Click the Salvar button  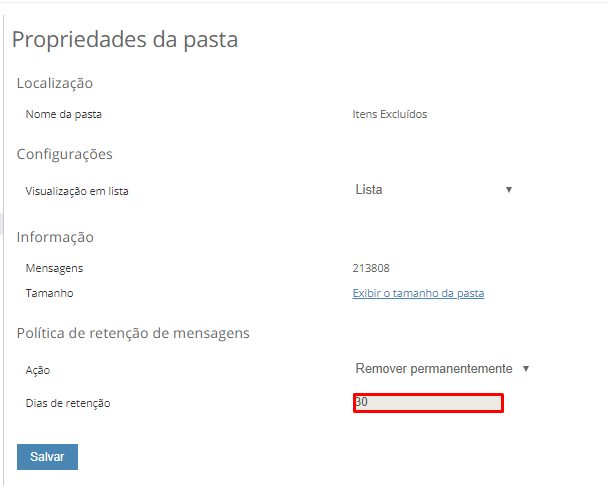click(x=47, y=456)
